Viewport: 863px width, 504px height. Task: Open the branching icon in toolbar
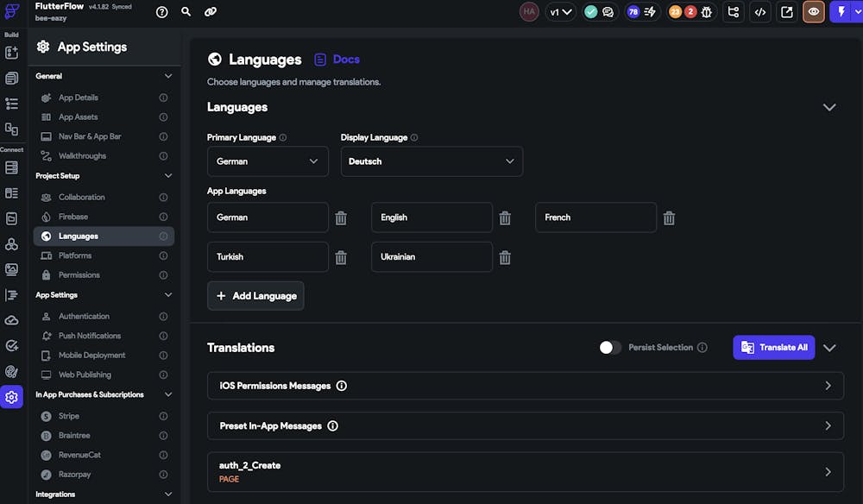[x=734, y=12]
